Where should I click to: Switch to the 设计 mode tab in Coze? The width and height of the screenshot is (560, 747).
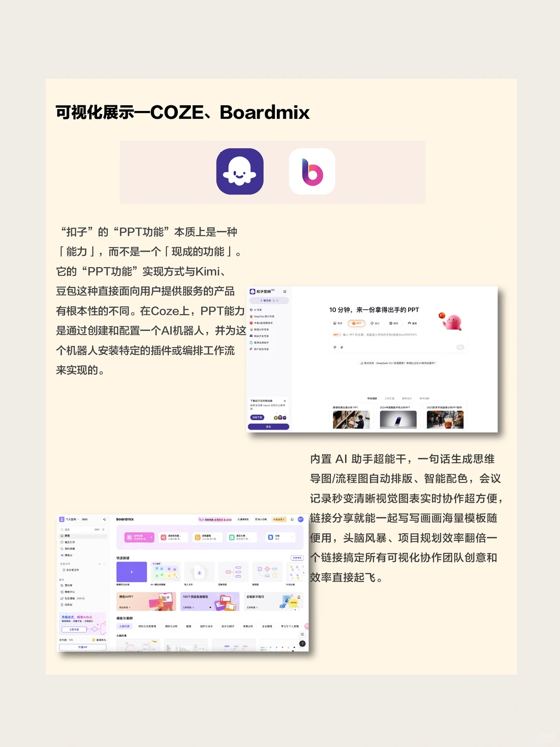click(375, 323)
